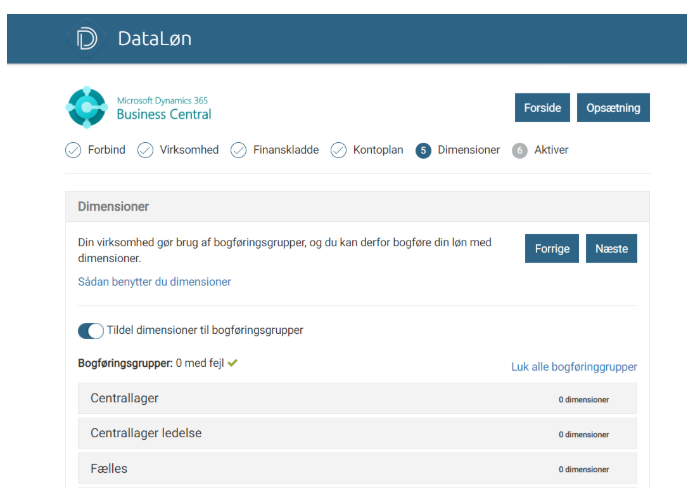The width and height of the screenshot is (687, 501).
Task: Click the Forside button
Action: (x=543, y=108)
